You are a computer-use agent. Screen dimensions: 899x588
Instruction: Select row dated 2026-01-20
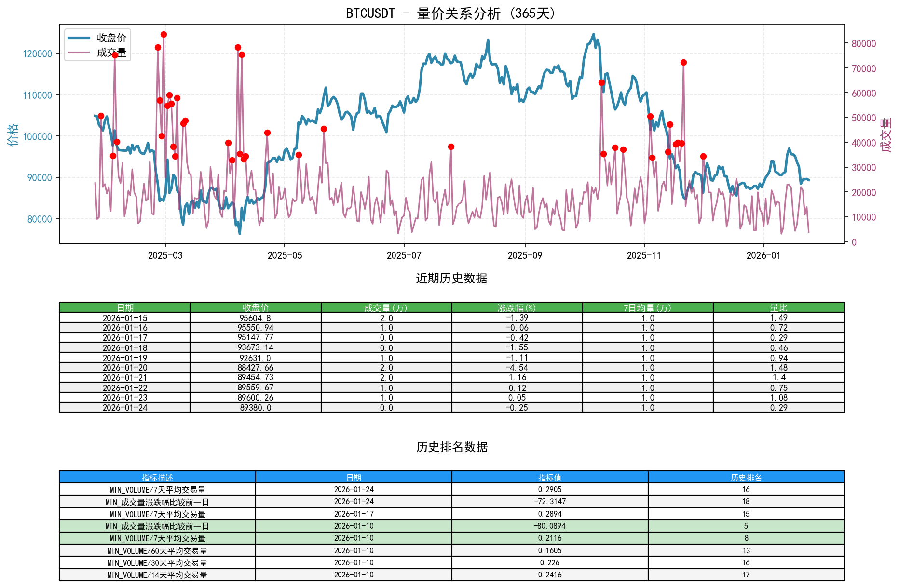coord(124,367)
